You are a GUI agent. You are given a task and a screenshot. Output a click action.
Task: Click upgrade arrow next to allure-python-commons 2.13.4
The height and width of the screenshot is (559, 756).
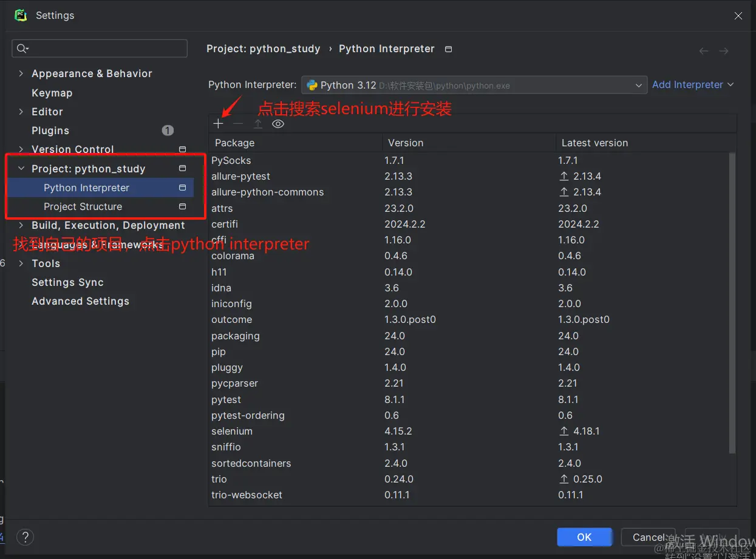click(x=564, y=192)
